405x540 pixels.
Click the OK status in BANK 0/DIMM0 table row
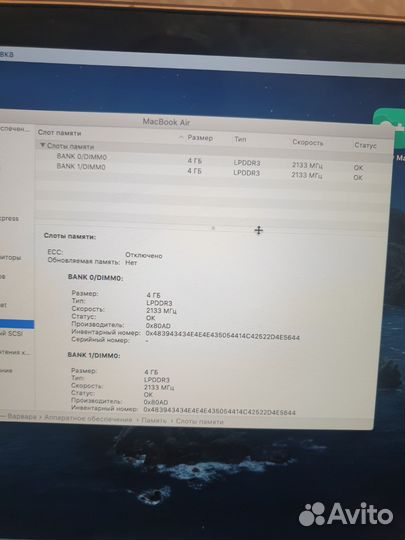[x=358, y=168]
